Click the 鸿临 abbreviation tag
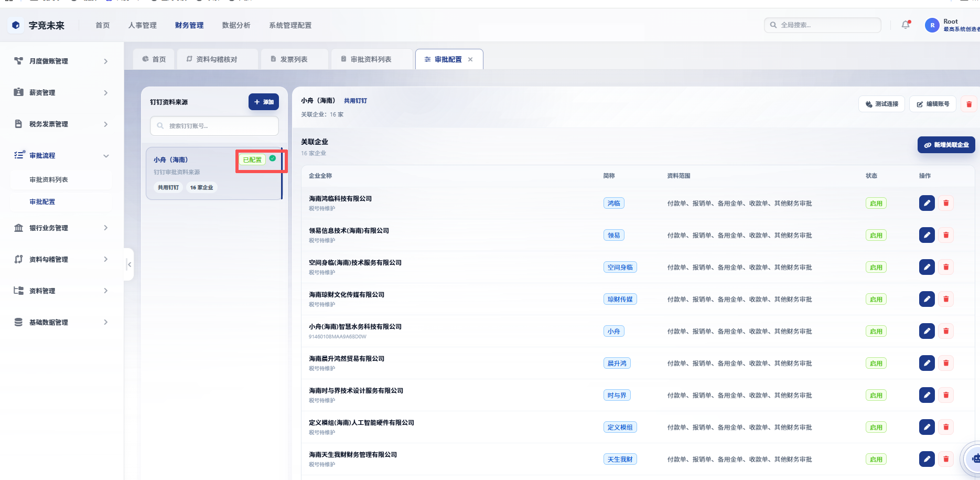The width and height of the screenshot is (980, 480). pos(613,203)
